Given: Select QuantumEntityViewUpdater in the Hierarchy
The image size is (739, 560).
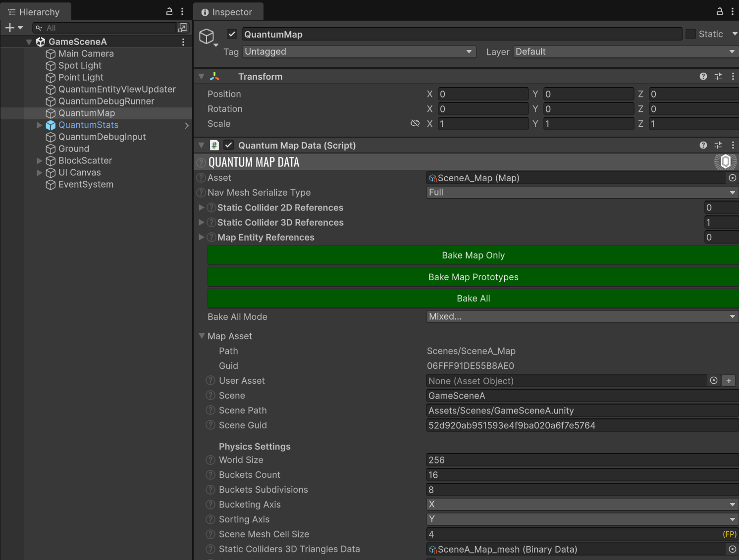Looking at the screenshot, I should 117,89.
